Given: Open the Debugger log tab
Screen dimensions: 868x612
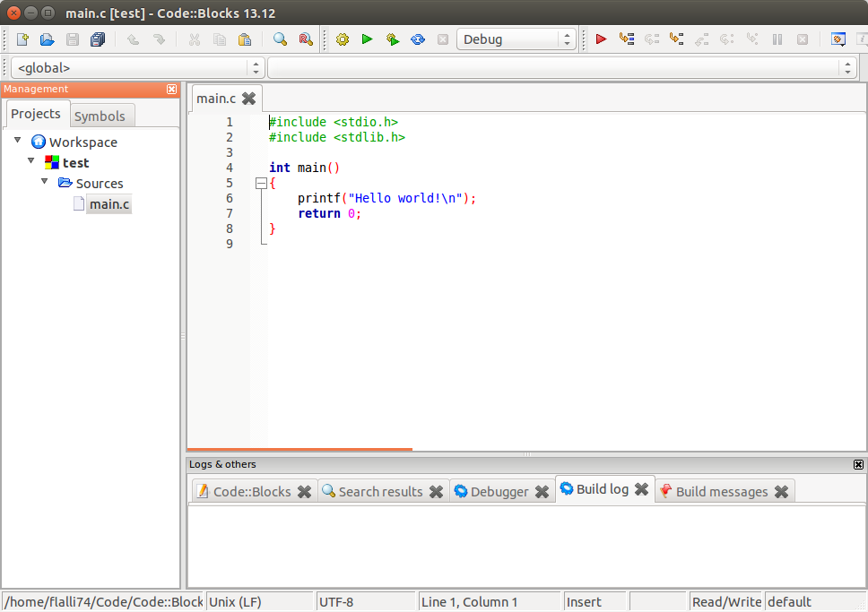Looking at the screenshot, I should (499, 491).
